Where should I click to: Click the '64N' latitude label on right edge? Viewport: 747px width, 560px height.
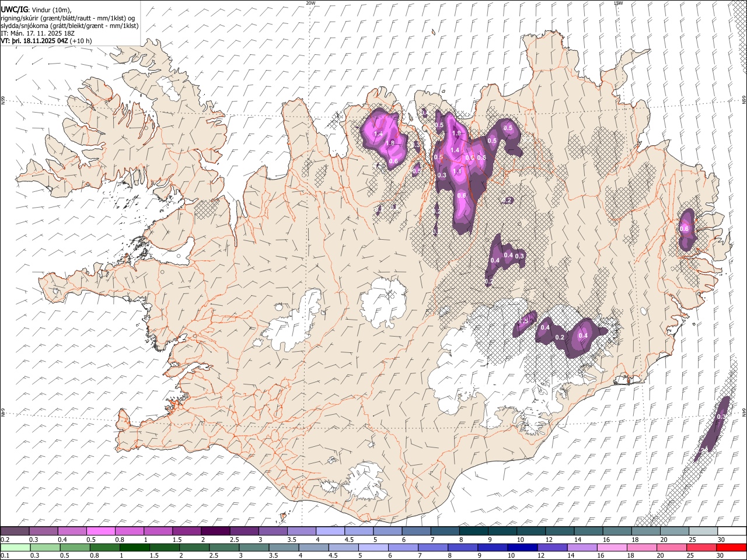[x=744, y=412]
